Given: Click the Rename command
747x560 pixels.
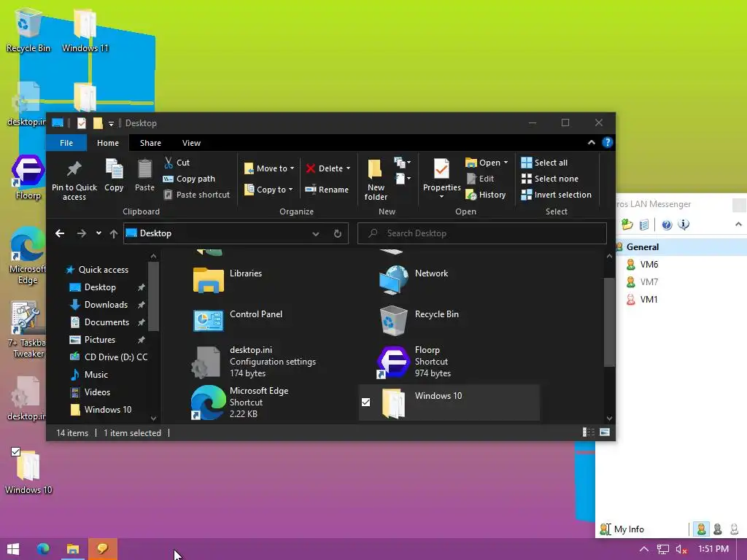Looking at the screenshot, I should [327, 190].
